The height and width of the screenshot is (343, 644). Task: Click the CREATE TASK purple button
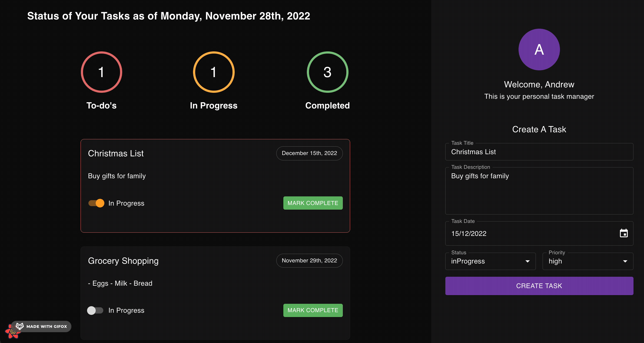[539, 285]
